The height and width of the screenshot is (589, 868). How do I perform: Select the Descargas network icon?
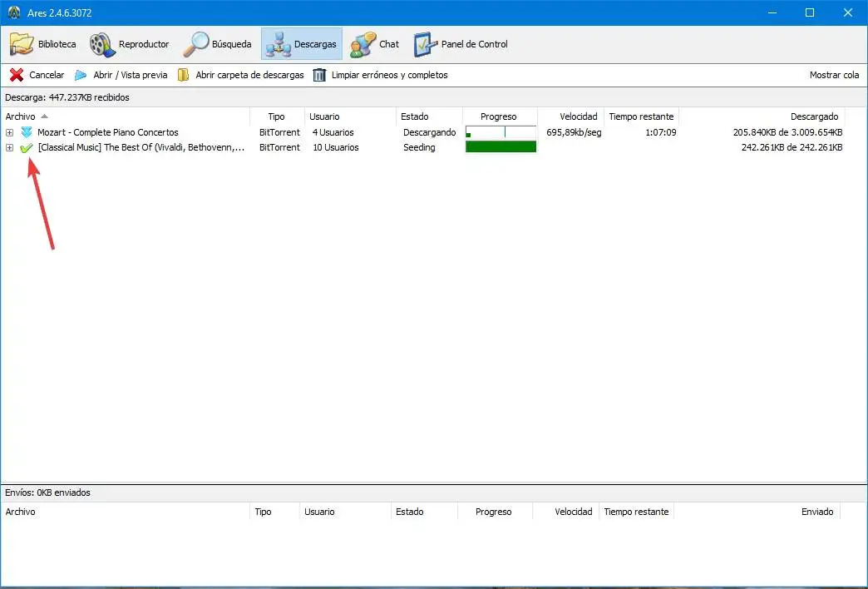coord(278,44)
